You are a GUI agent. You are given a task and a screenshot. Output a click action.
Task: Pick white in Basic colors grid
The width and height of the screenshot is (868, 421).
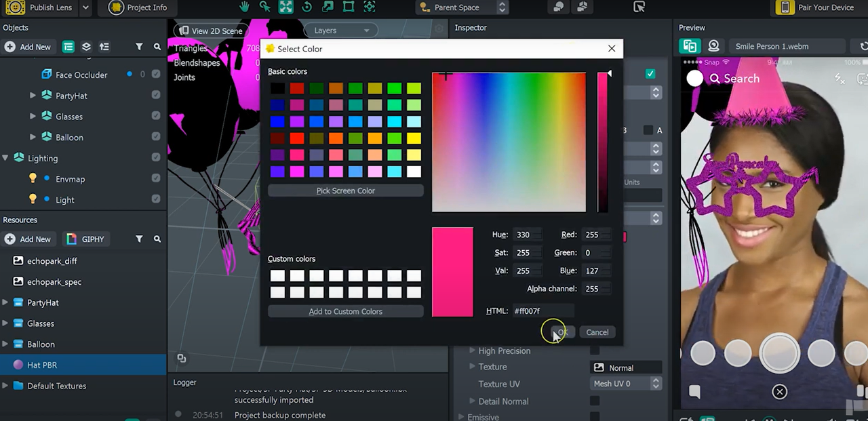[x=414, y=172]
